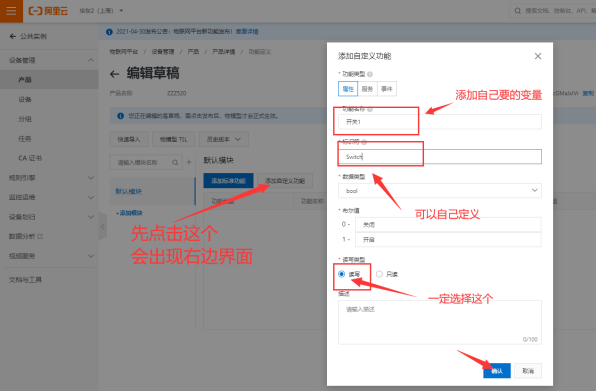Click the module name search field
The height and width of the screenshot is (391, 597).
146,162
